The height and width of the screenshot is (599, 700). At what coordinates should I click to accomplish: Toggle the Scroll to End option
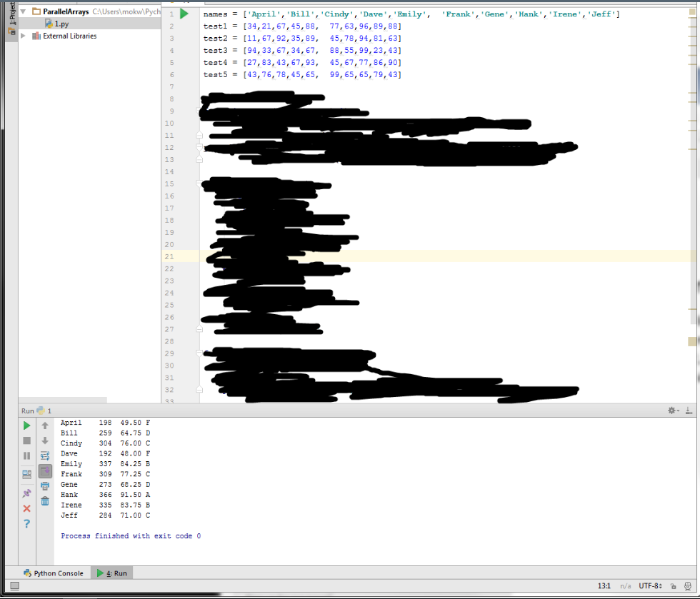(44, 471)
